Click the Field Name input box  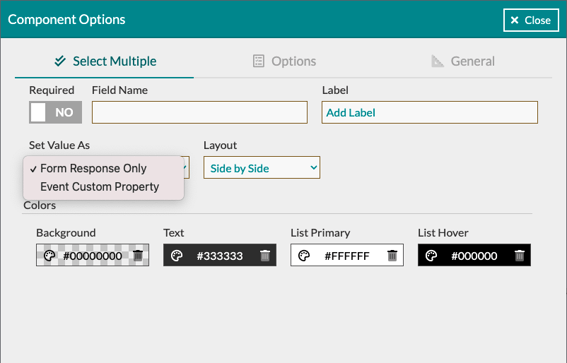[x=200, y=112]
